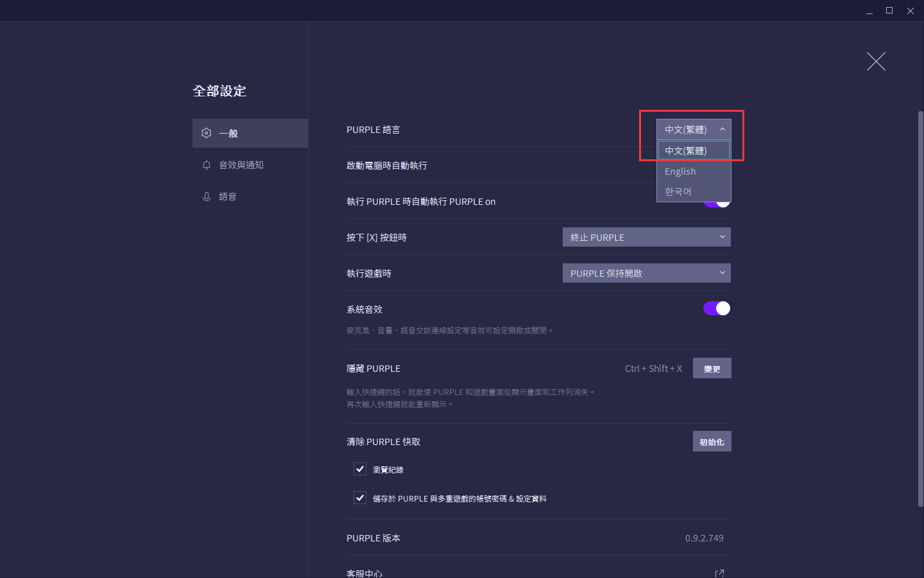The image size is (924, 578).
Task: Open the 執行遊戲時 dropdown
Action: (x=647, y=273)
